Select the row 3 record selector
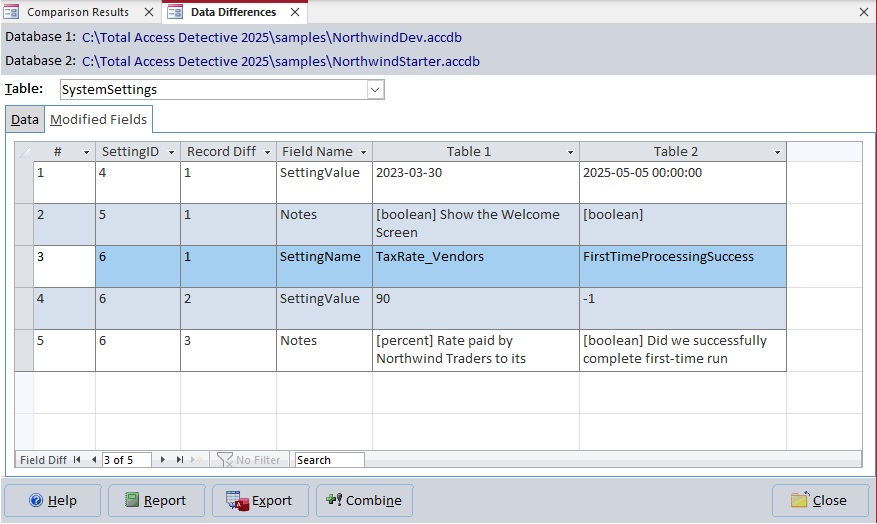 click(x=25, y=266)
